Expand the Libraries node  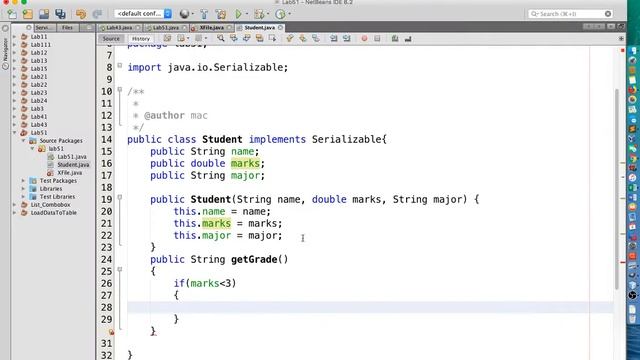pos(24,189)
